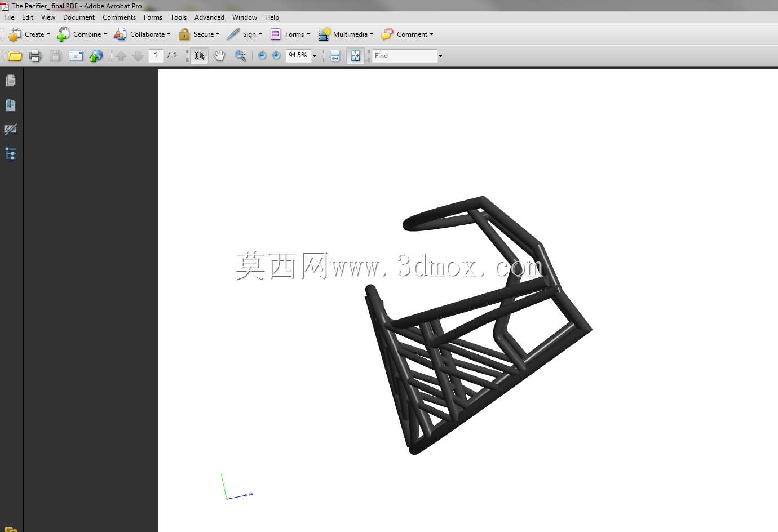Open the Pages navigation panel
778x532 pixels.
pos(10,81)
